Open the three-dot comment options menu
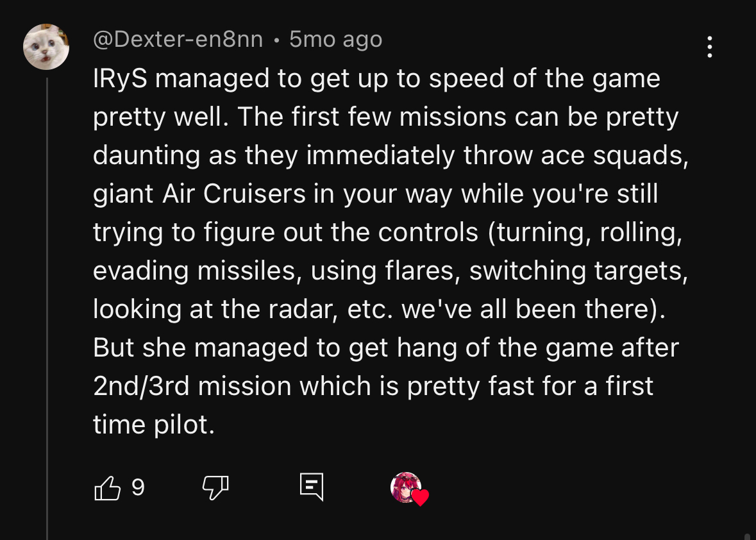This screenshot has width=756, height=540. pyautogui.click(x=709, y=47)
